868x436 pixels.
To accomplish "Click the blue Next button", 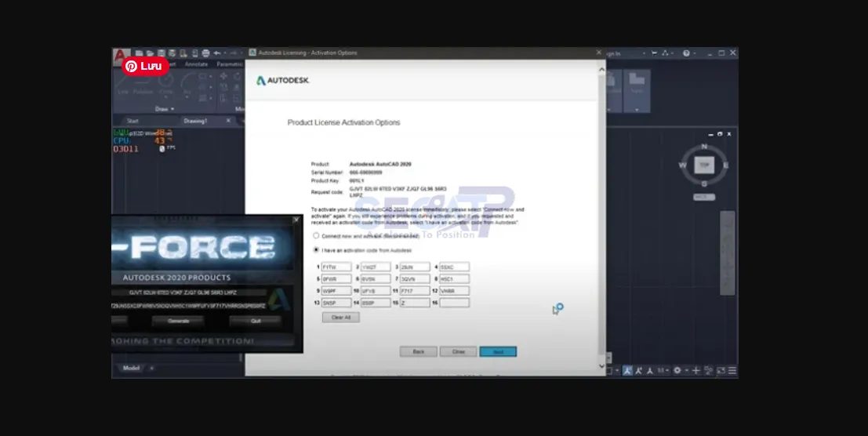I will (x=498, y=352).
